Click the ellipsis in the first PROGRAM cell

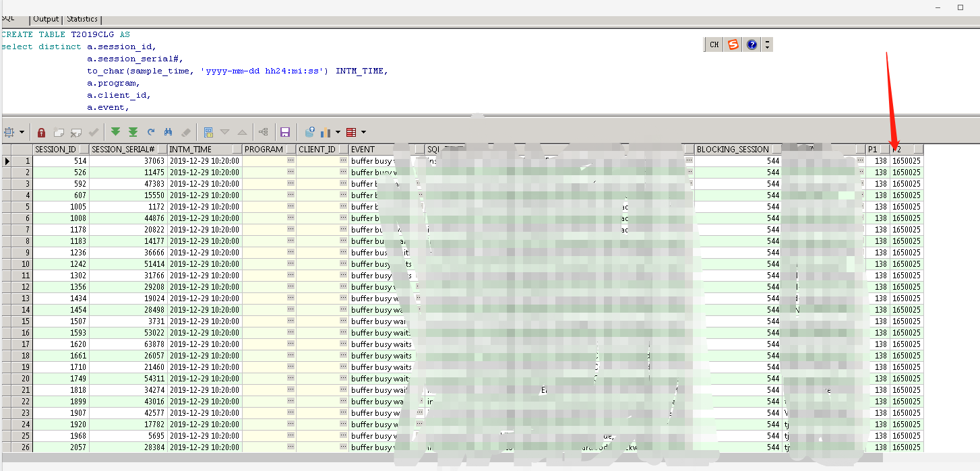tap(290, 160)
